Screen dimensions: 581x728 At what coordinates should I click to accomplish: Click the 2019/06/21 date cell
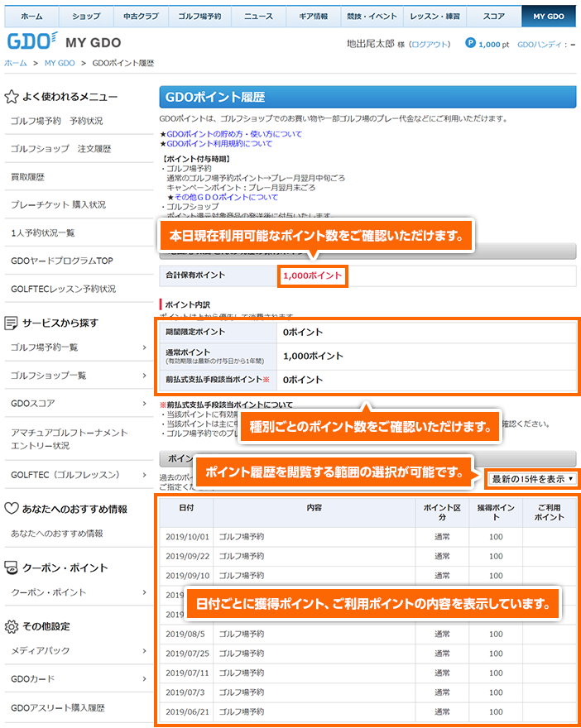[187, 711]
